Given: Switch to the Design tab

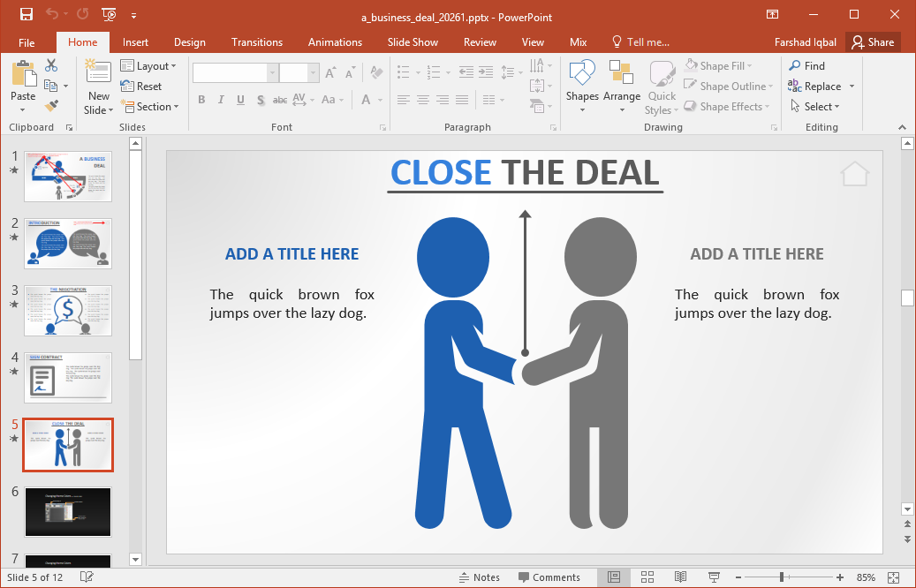Looking at the screenshot, I should click(x=189, y=41).
